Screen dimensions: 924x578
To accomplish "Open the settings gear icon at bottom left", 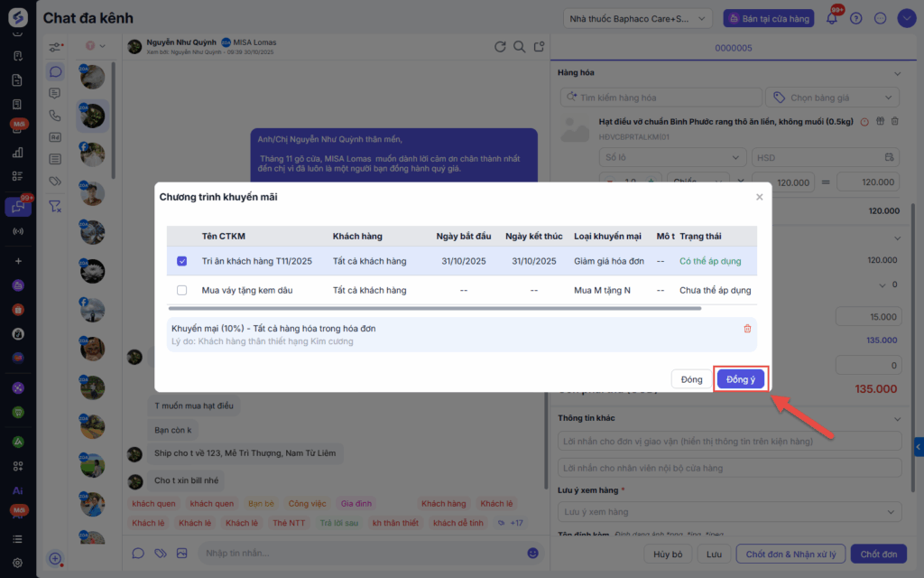I will [18, 563].
